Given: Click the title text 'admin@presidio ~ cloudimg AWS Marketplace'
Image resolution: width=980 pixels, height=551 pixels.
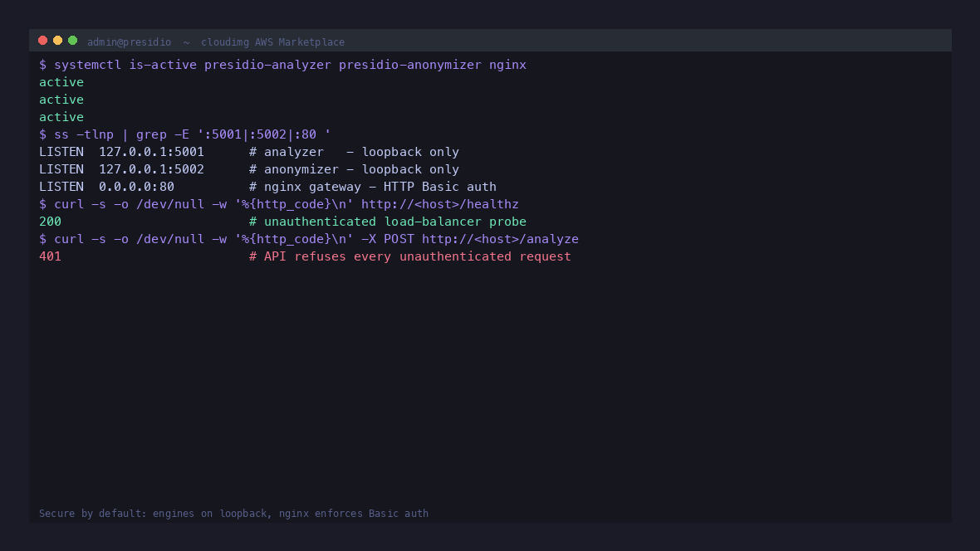Looking at the screenshot, I should pyautogui.click(x=216, y=41).
